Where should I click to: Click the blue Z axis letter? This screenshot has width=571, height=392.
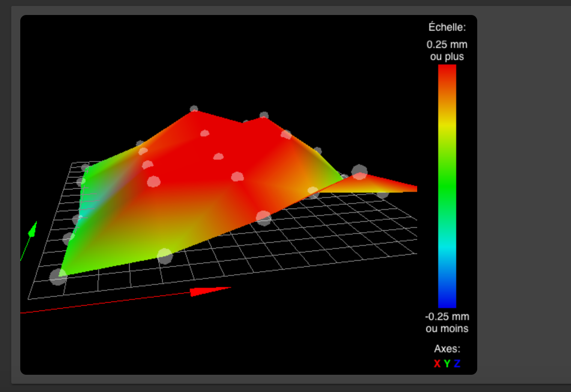tap(457, 364)
